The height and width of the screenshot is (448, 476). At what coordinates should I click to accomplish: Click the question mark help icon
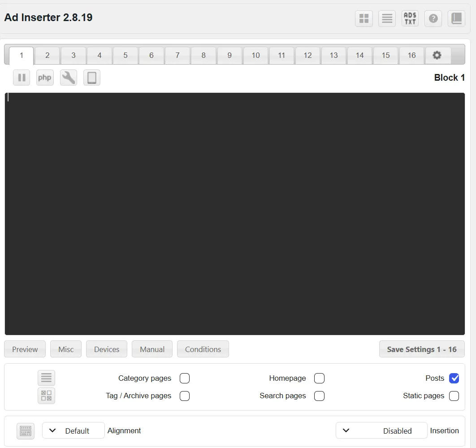[433, 18]
